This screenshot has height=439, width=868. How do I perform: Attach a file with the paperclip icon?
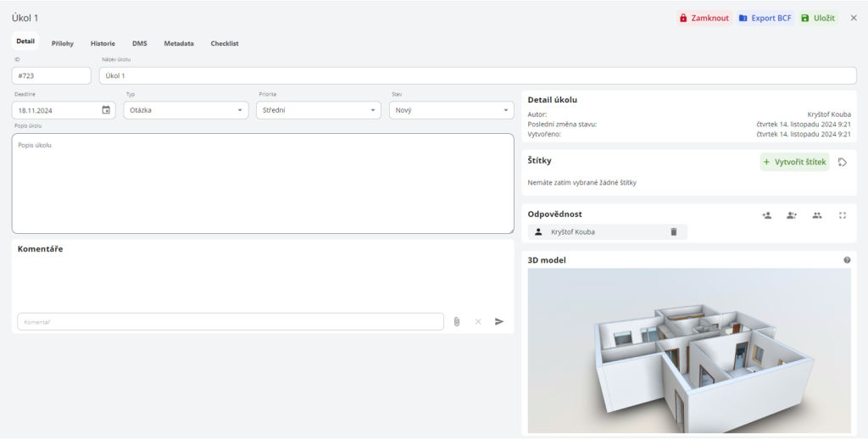(457, 322)
